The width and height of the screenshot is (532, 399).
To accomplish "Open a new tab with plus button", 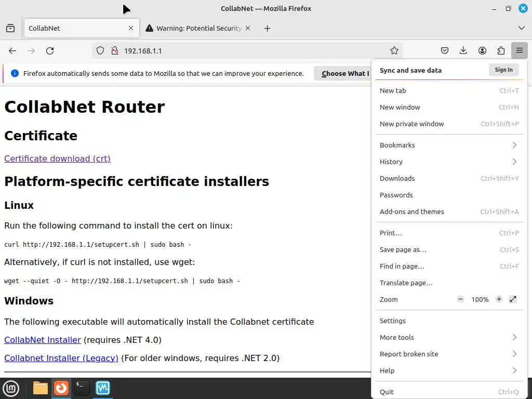I will coord(268,29).
